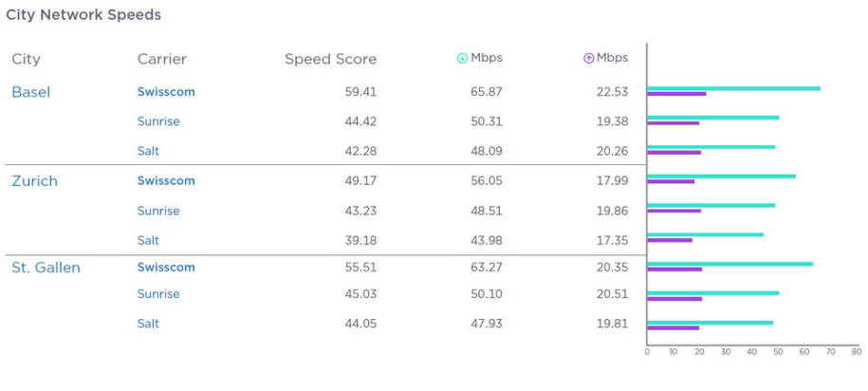The image size is (868, 391).
Task: Click Zurich Salt teal download bar
Action: click(705, 234)
